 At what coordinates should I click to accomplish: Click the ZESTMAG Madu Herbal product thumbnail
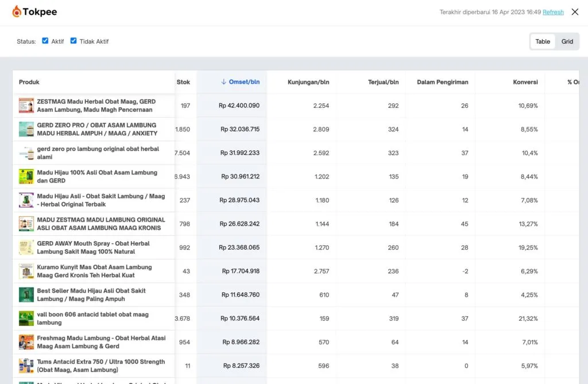[x=26, y=106]
